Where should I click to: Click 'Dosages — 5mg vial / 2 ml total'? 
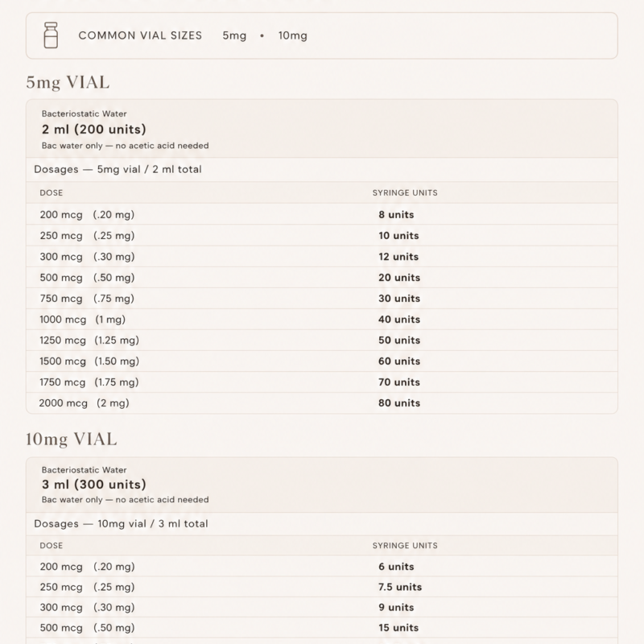click(x=118, y=170)
